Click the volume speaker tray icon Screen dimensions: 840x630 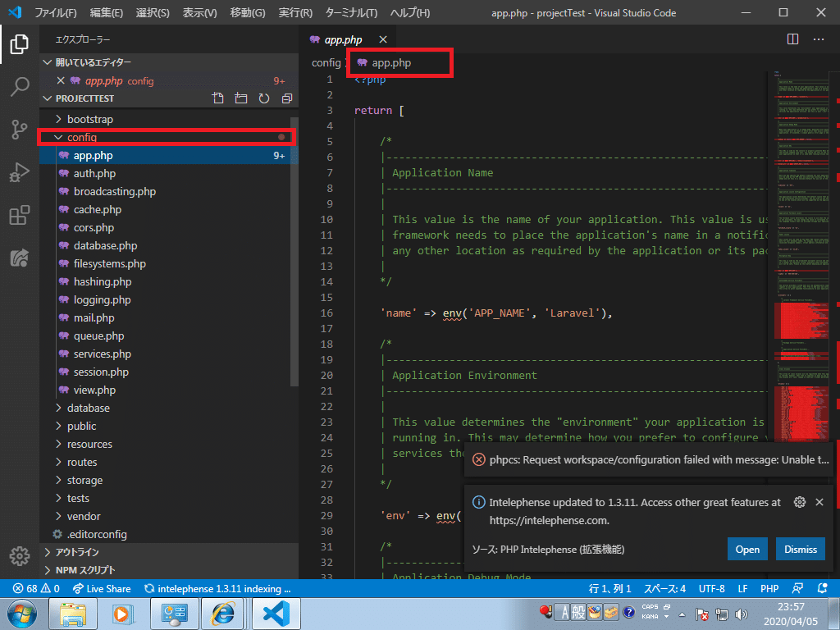click(x=742, y=614)
